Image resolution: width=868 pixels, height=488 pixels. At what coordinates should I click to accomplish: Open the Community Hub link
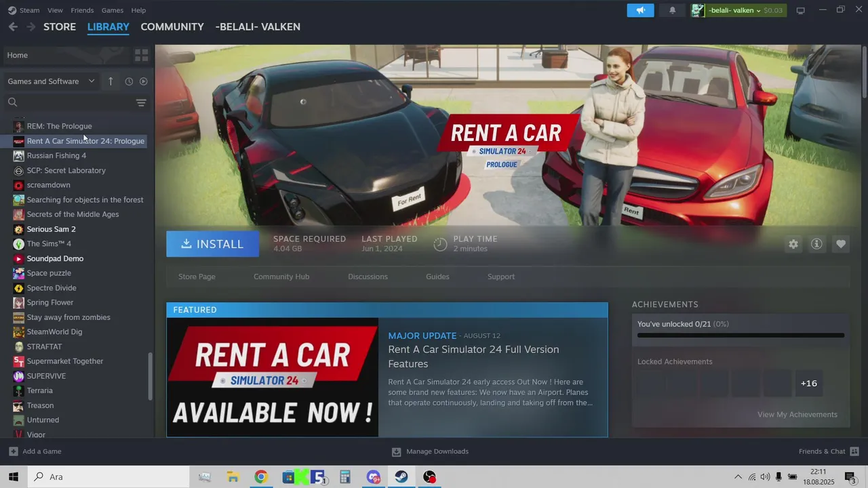pyautogui.click(x=281, y=277)
